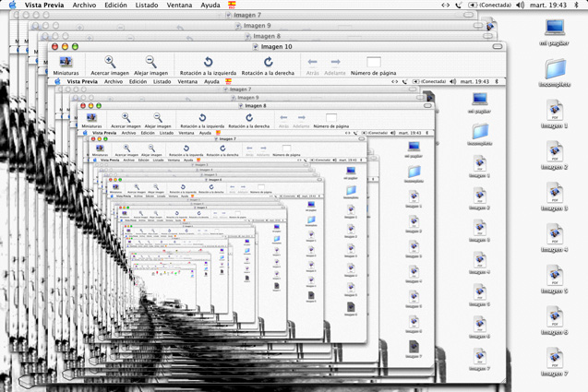Open the Ventana menu in the system menu bar
The width and height of the screenshot is (588, 392).
point(179,5)
